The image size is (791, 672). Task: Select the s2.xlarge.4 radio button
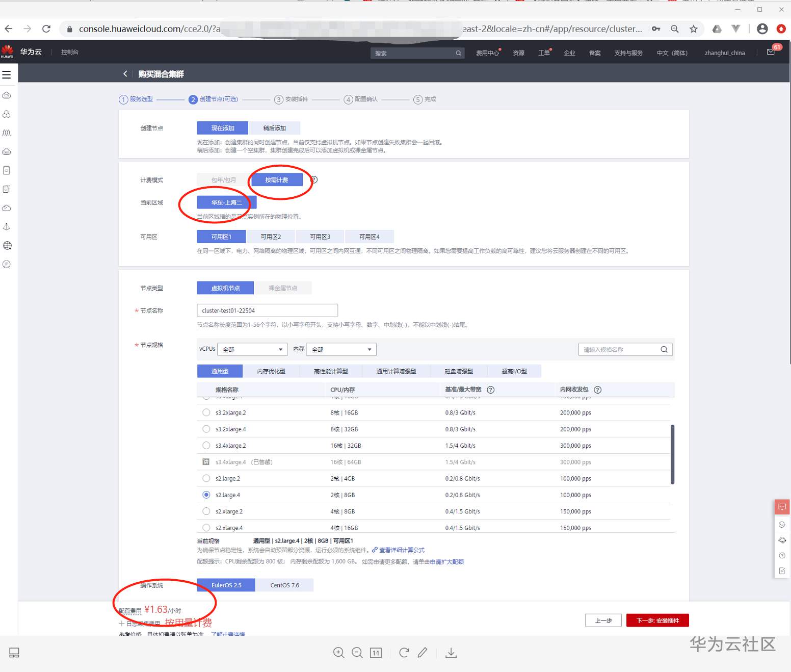tap(206, 528)
